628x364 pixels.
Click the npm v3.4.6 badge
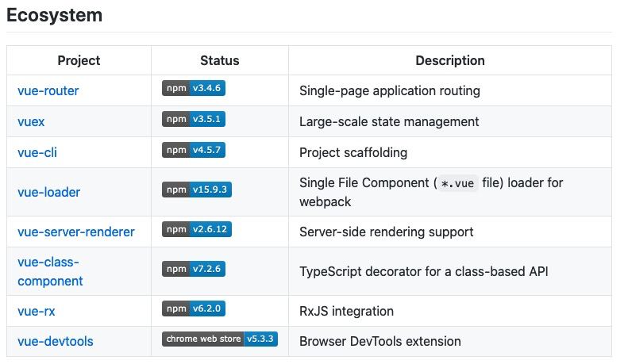tap(194, 88)
